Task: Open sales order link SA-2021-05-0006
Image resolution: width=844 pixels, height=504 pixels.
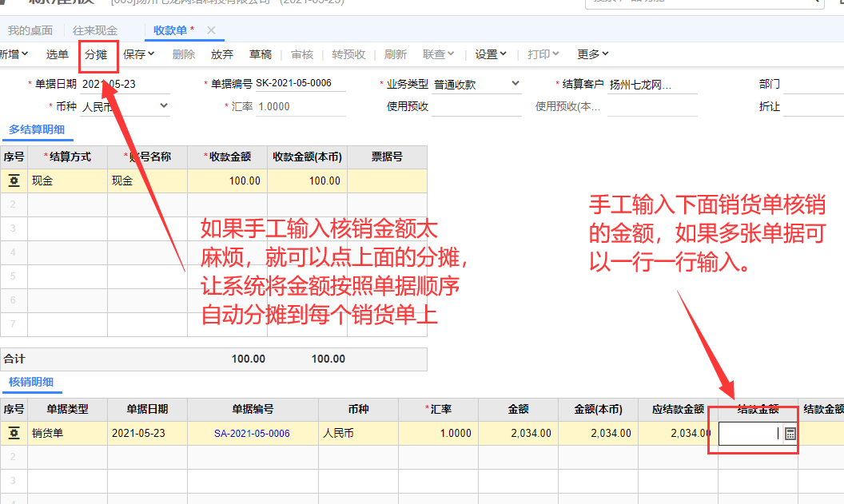Action: 252,434
